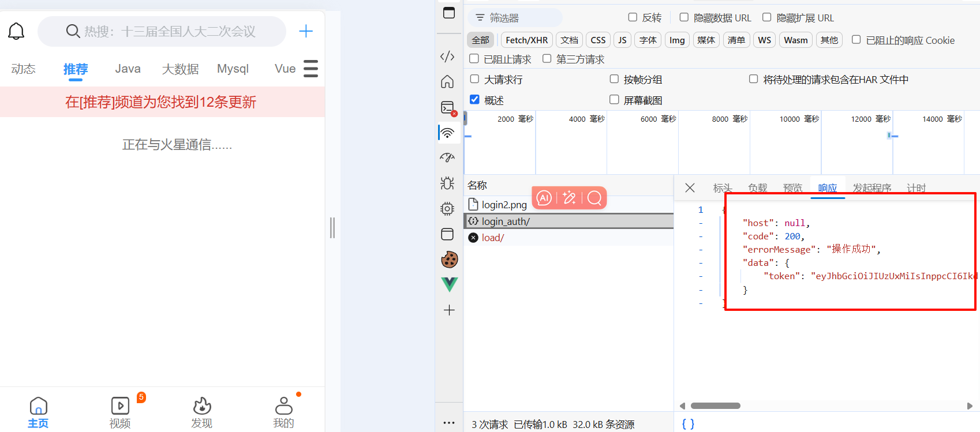Open the Performance gauge panel icon
Image resolution: width=980 pixels, height=432 pixels.
pos(447,157)
